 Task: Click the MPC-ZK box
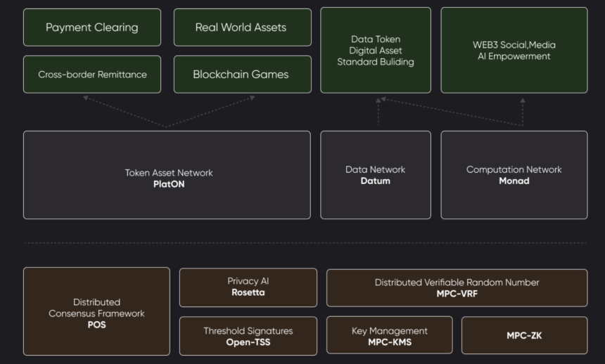[524, 335]
